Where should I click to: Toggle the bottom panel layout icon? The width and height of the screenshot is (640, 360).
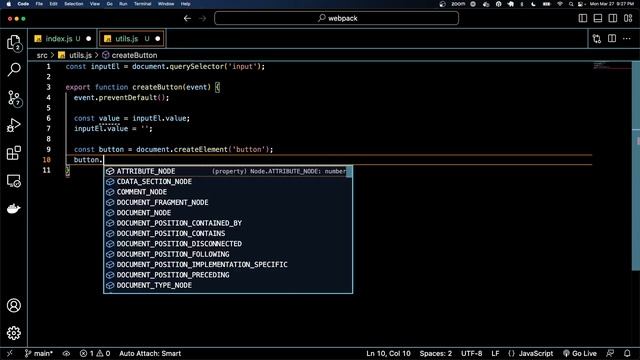click(598, 18)
